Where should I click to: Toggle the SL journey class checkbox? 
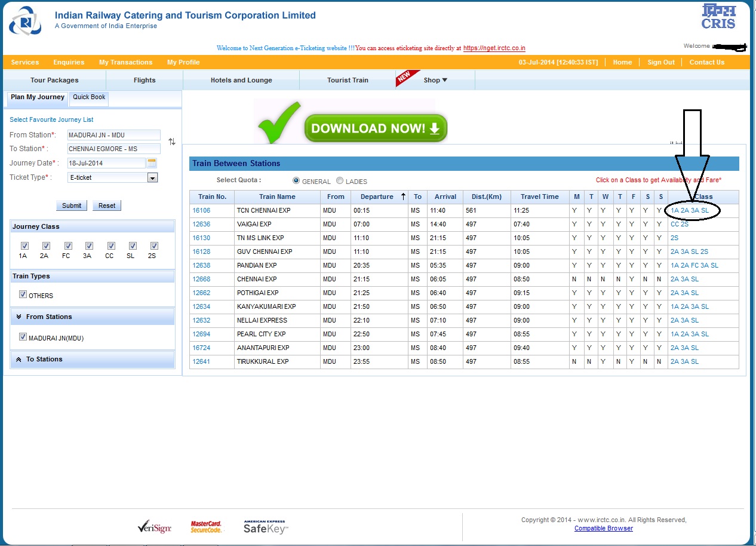coord(133,246)
